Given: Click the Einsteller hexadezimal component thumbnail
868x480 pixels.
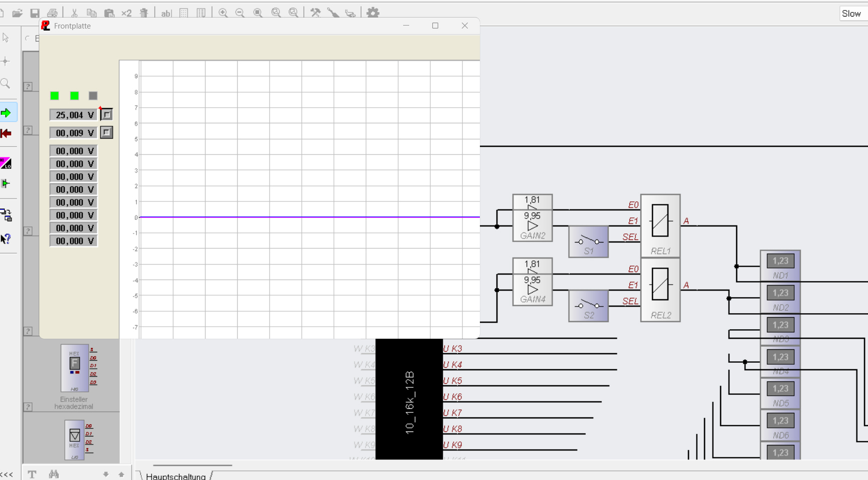Looking at the screenshot, I should (75, 368).
